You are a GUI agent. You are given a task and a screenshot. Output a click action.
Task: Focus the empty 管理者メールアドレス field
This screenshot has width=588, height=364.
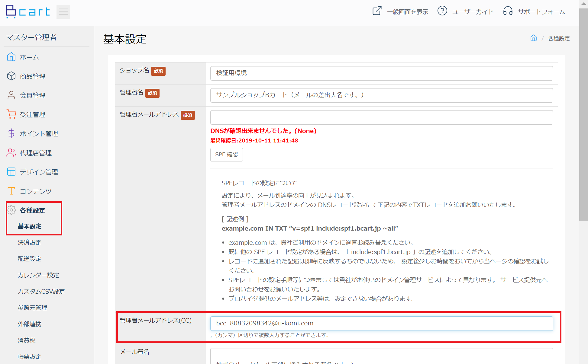382,117
